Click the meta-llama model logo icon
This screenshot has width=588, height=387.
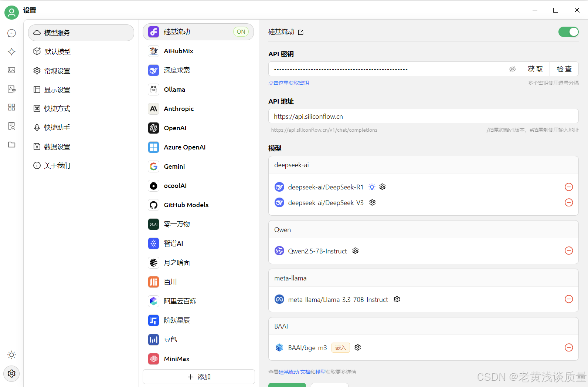tap(279, 299)
